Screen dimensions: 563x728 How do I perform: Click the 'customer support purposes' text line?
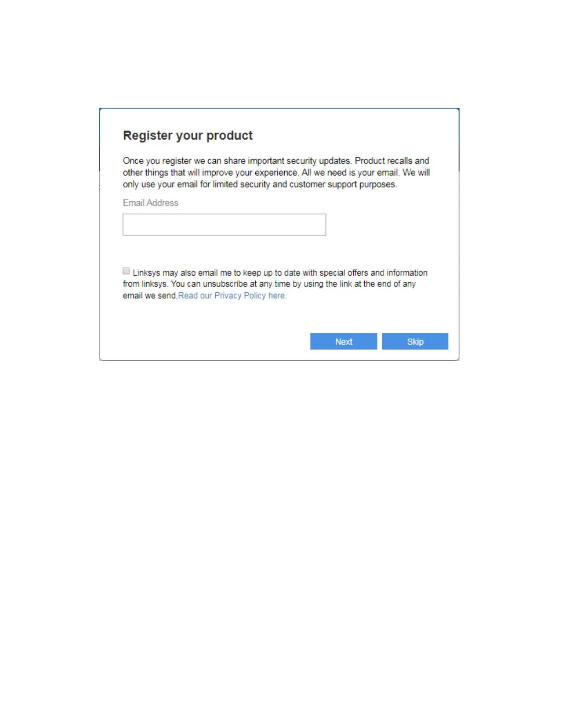(260, 184)
